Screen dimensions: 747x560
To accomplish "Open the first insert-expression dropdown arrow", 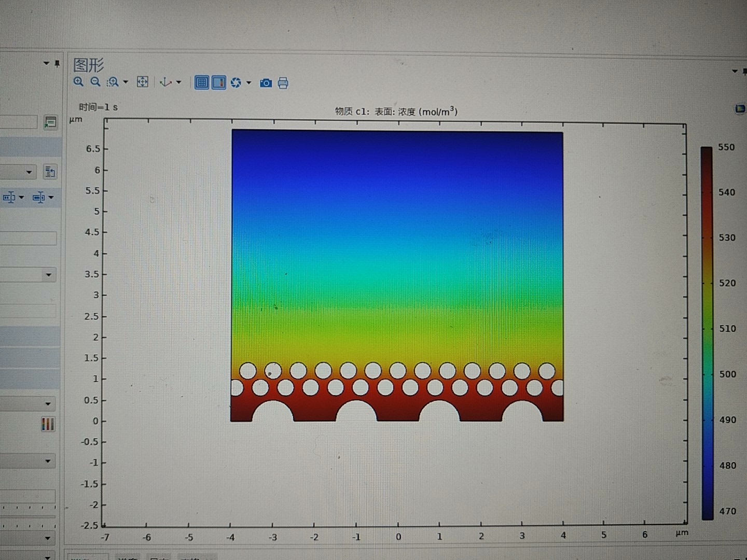I will tap(21, 197).
